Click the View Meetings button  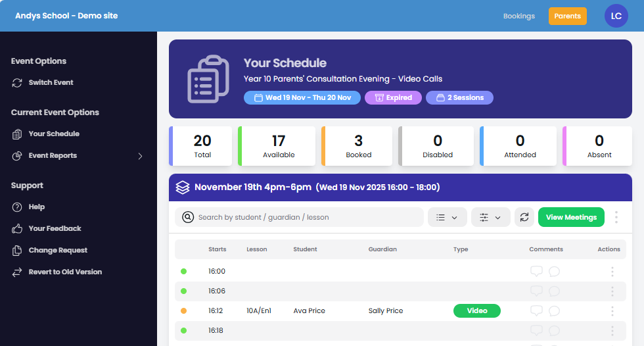571,217
